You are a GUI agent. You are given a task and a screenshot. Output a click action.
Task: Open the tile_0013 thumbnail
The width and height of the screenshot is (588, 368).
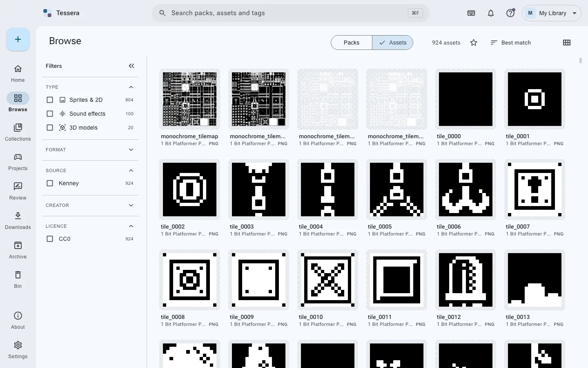tap(535, 280)
